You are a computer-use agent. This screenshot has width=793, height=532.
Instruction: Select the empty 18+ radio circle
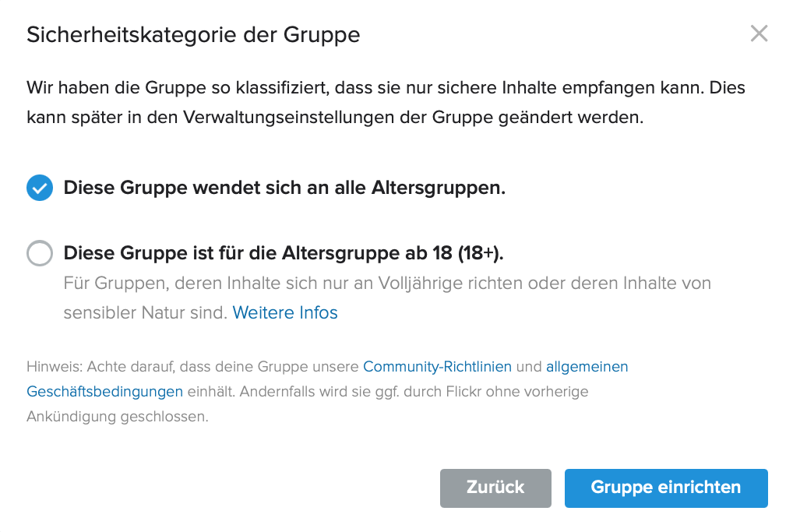point(40,253)
